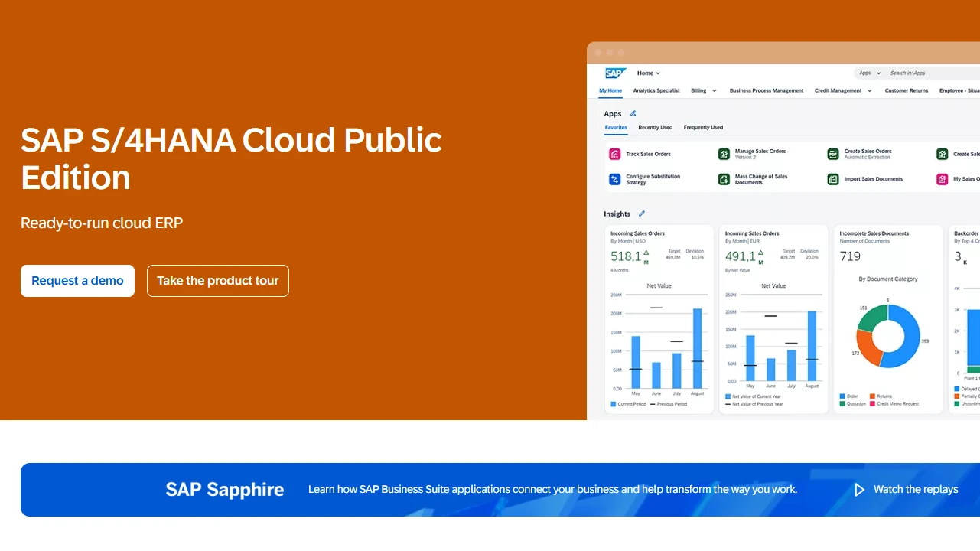The image size is (980, 551).
Task: Click the May bar in the EUR chart
Action: [750, 358]
